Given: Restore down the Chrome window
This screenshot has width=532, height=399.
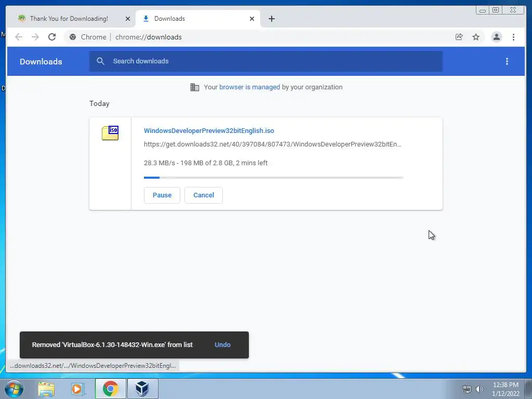Looking at the screenshot, I should coord(496,10).
